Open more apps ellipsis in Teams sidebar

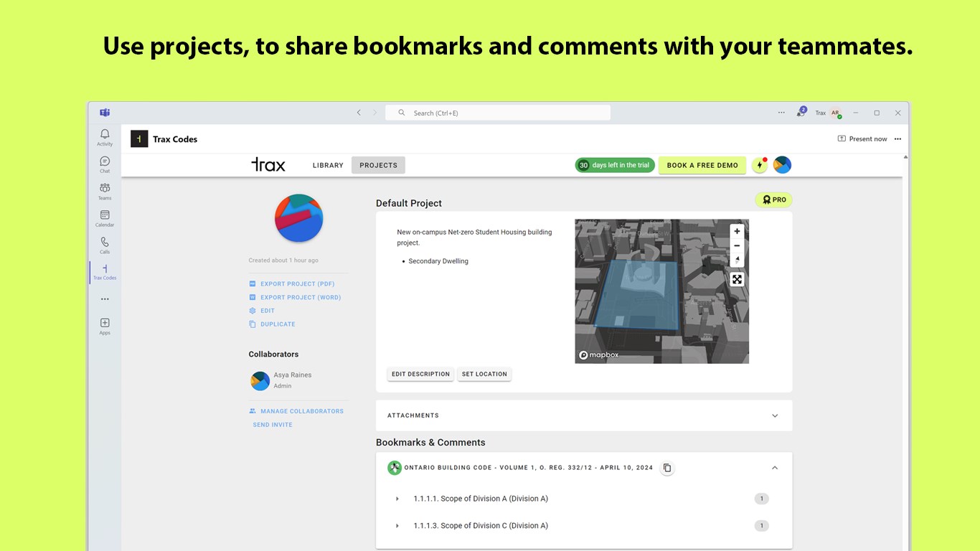tap(105, 299)
